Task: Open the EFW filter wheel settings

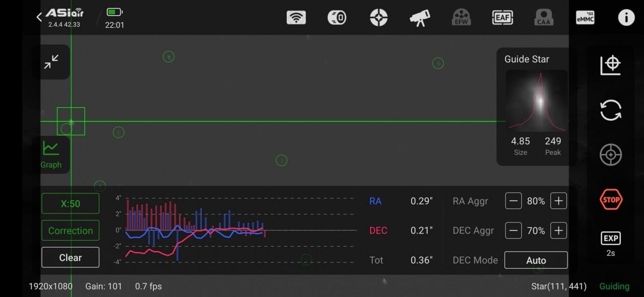Action: pyautogui.click(x=461, y=18)
